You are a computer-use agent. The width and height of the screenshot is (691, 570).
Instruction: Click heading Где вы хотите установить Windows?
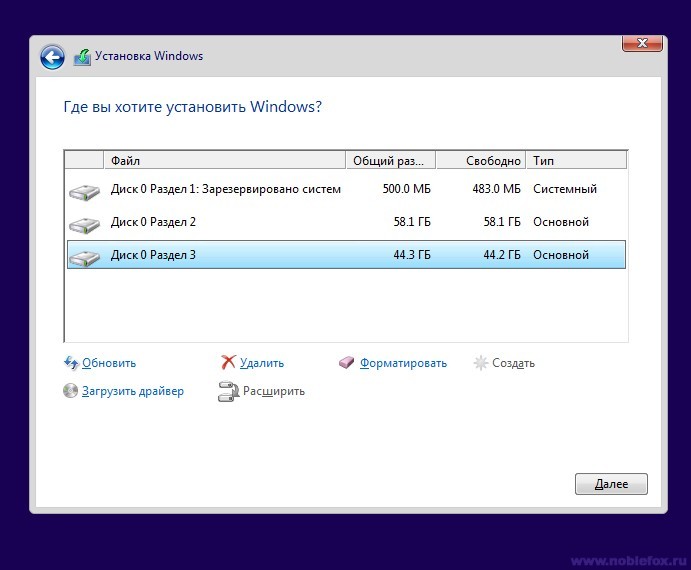(193, 107)
